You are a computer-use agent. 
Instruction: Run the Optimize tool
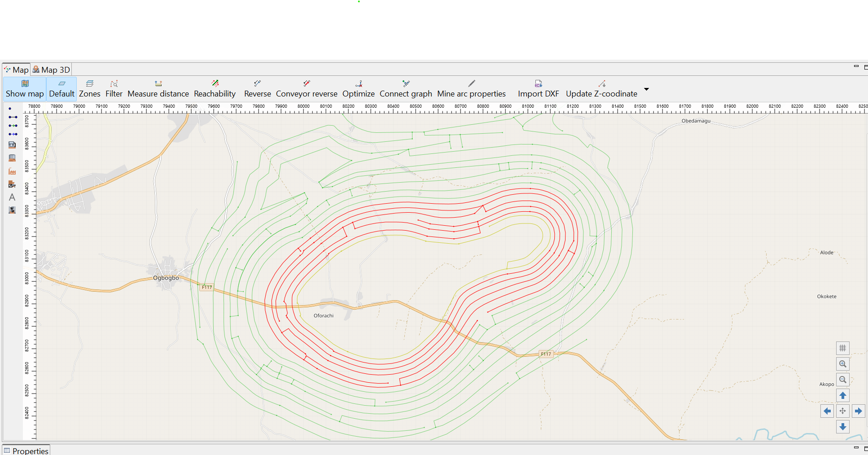(x=358, y=89)
